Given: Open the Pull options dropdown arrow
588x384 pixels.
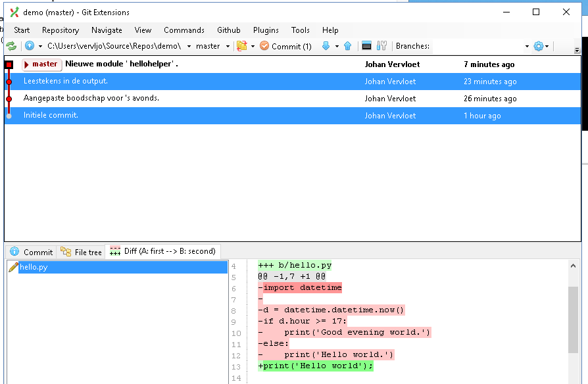Looking at the screenshot, I should pos(337,46).
